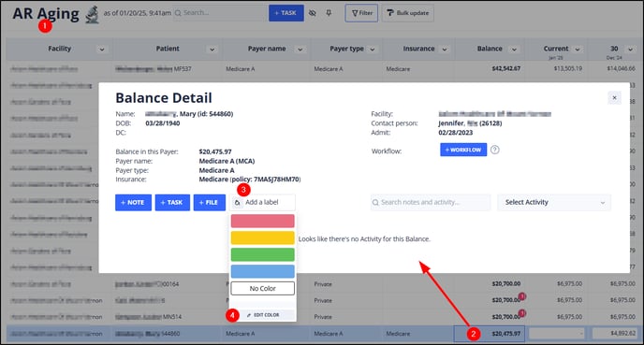Click + TASK in Balance Detail

pyautogui.click(x=172, y=202)
